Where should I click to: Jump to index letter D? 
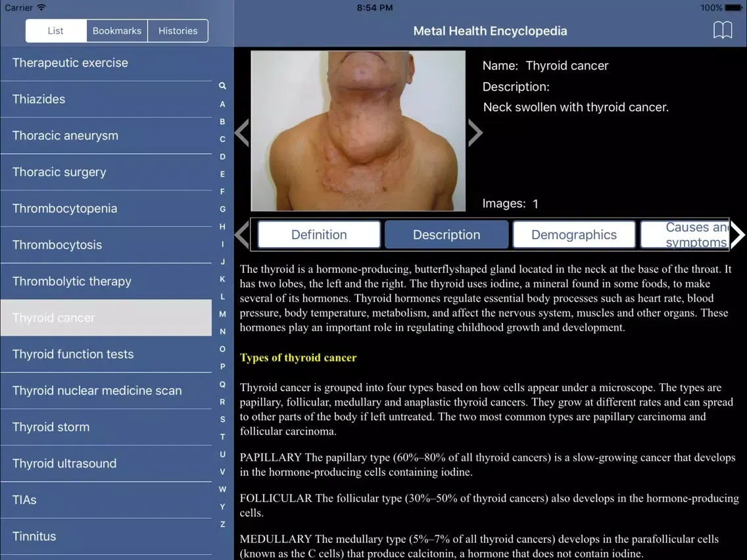tap(222, 156)
